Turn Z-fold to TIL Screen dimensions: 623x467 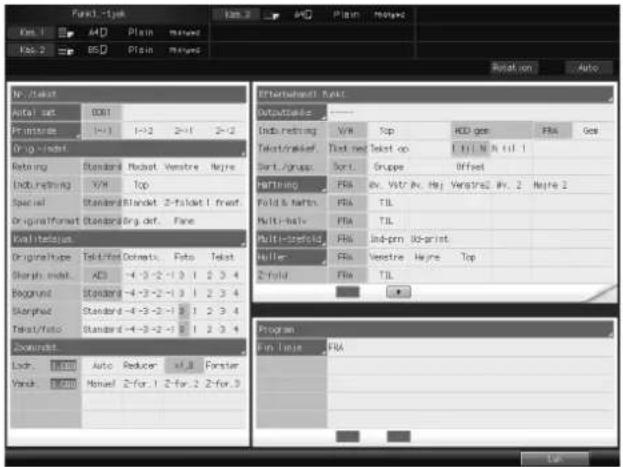pos(386,275)
